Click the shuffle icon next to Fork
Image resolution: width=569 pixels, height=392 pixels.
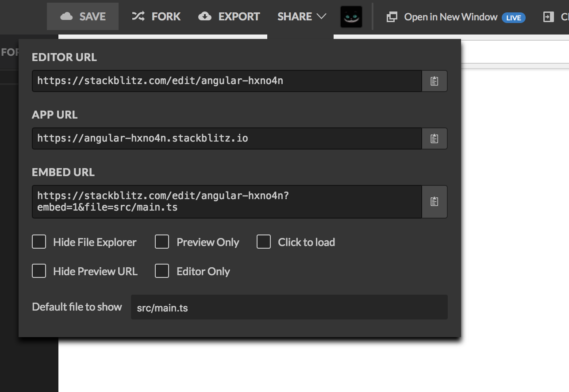(x=138, y=17)
